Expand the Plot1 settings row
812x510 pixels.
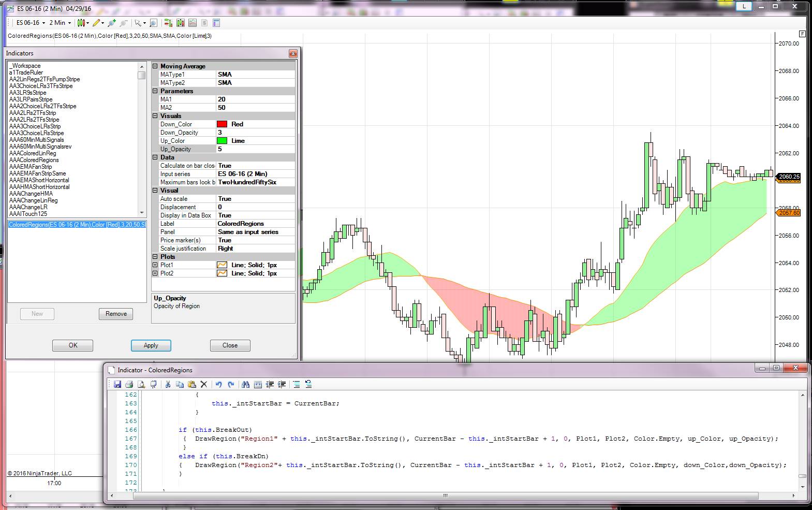coord(155,265)
